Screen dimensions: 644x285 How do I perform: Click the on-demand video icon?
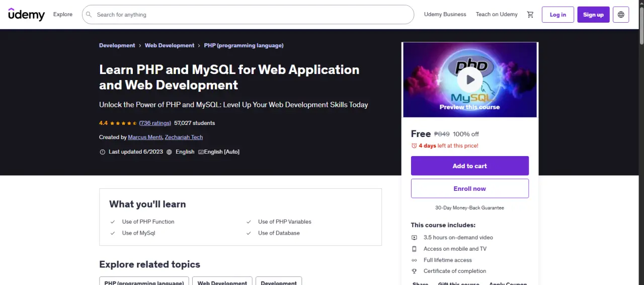point(414,237)
